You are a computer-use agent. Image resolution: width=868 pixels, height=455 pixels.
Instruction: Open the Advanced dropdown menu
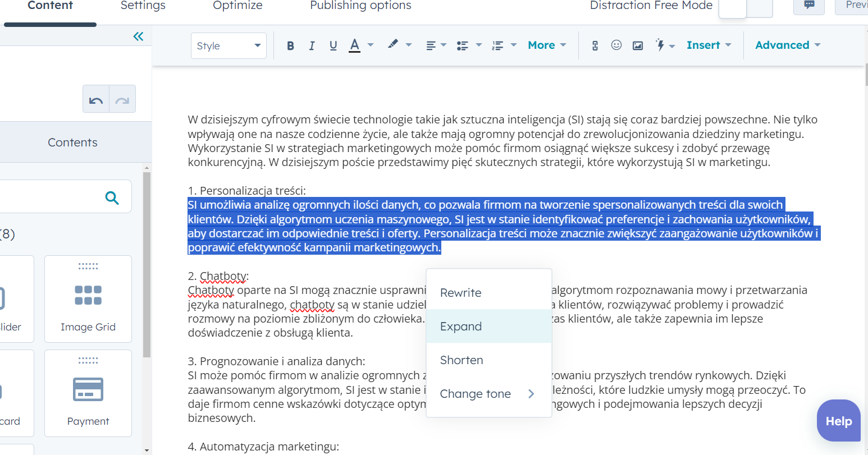click(x=788, y=45)
